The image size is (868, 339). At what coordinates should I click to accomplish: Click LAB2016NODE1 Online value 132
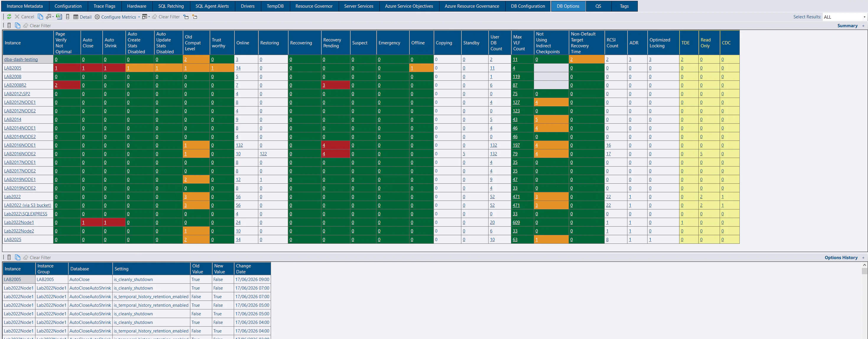(239, 145)
